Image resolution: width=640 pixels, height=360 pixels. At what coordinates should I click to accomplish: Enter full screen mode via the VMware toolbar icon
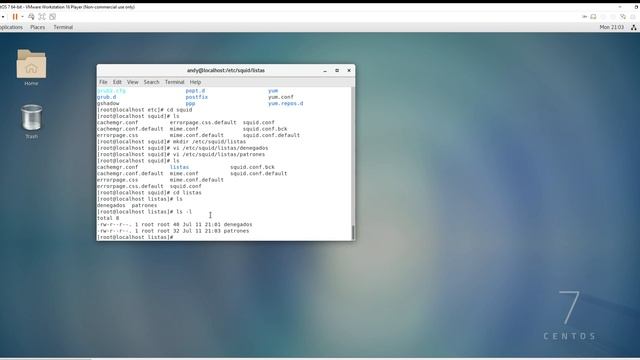coord(42,17)
